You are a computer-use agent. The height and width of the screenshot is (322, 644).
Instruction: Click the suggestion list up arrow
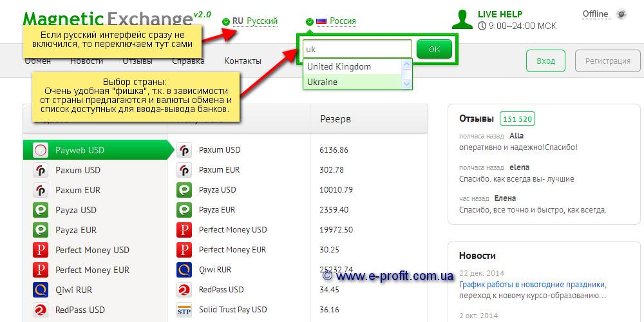407,64
